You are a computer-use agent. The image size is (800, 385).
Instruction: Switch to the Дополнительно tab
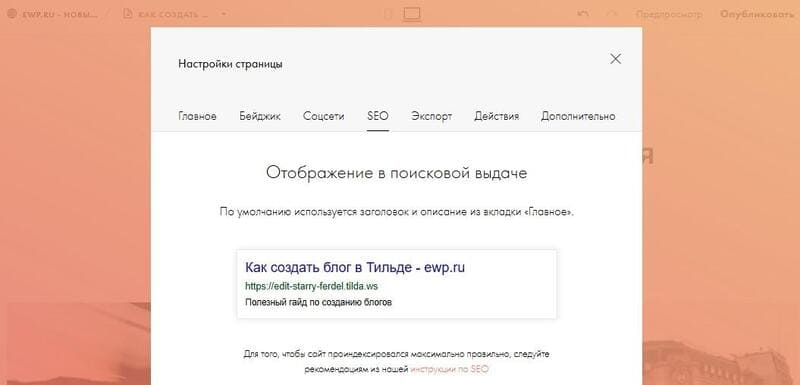[578, 116]
